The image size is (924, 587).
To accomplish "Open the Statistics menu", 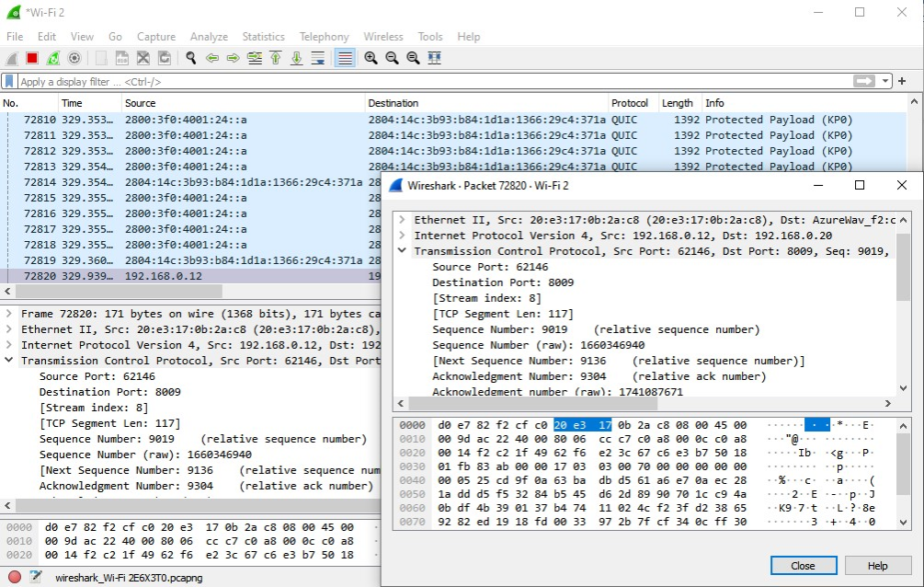I will coord(264,37).
